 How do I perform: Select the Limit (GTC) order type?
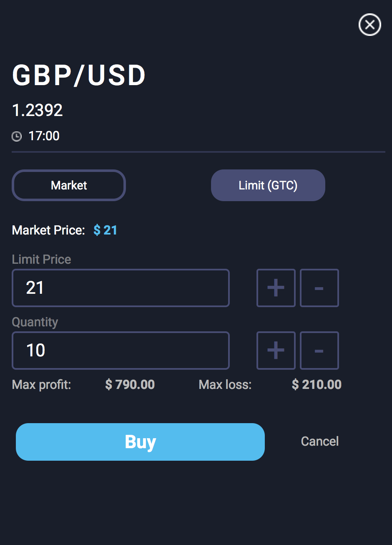(268, 185)
